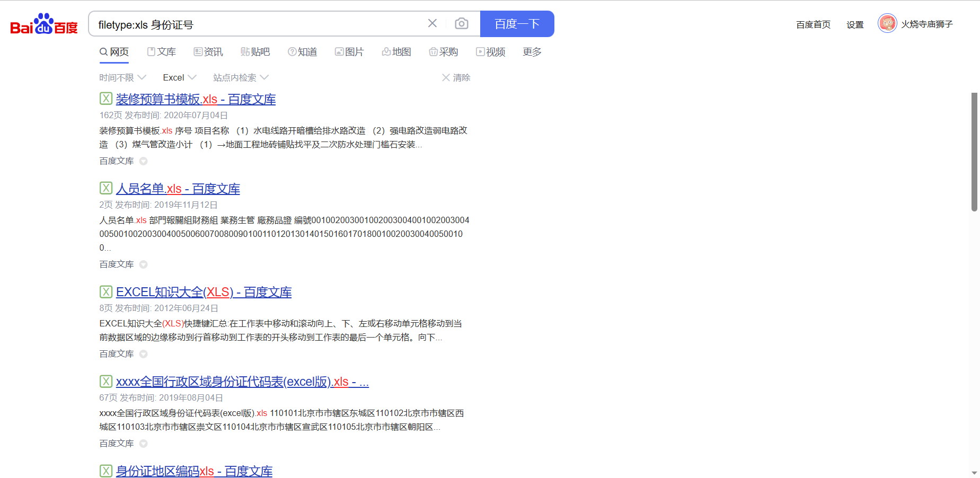This screenshot has width=980, height=478.
Task: Click Excel icon beside 装修预算书模板 result
Action: (x=106, y=99)
